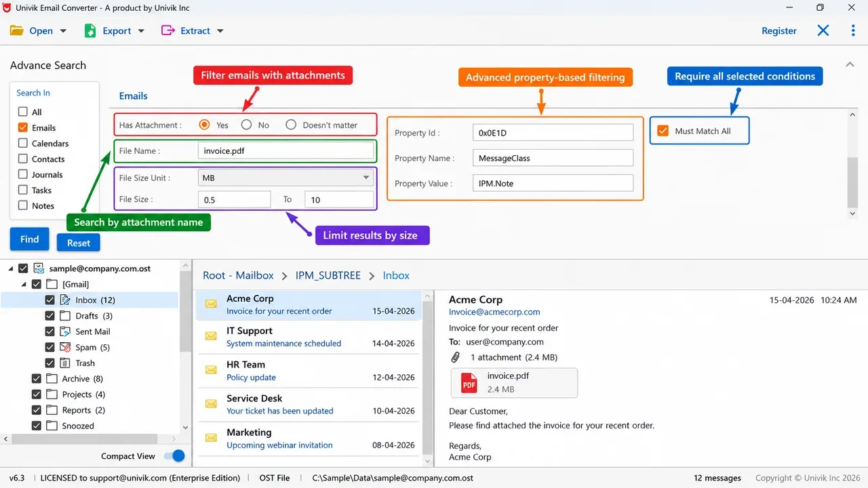
Task: Click the Inbox folder icon
Action: (65, 300)
